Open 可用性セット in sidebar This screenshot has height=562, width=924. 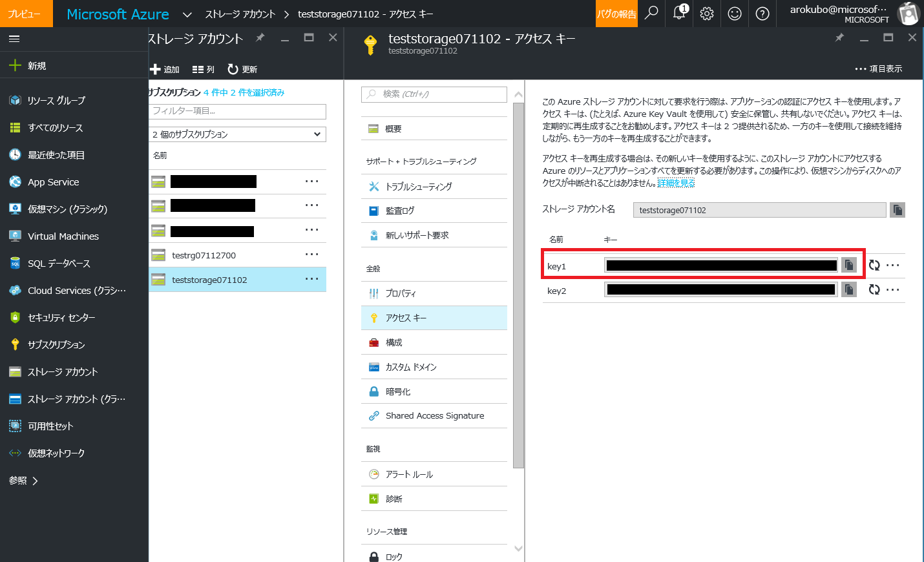click(74, 426)
